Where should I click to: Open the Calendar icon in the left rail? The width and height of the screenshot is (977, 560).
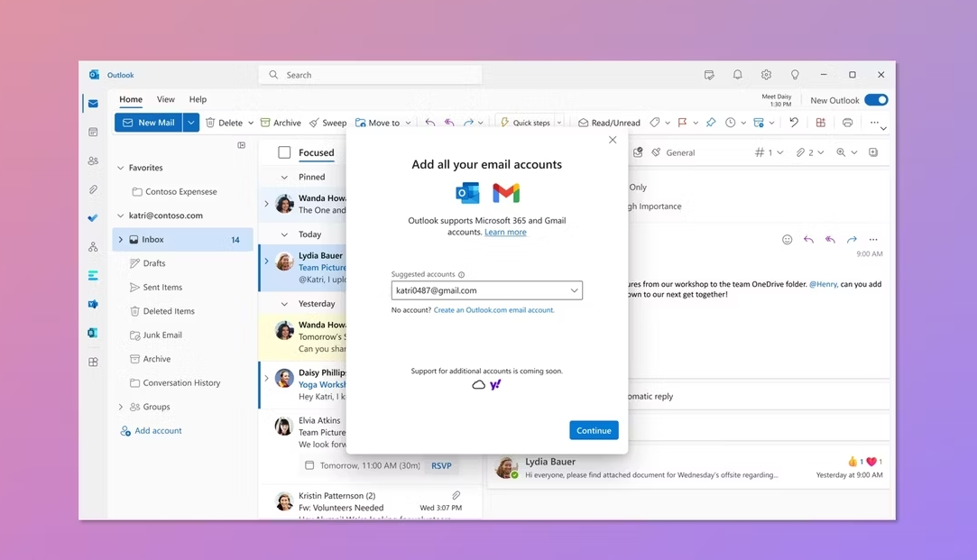pos(92,132)
